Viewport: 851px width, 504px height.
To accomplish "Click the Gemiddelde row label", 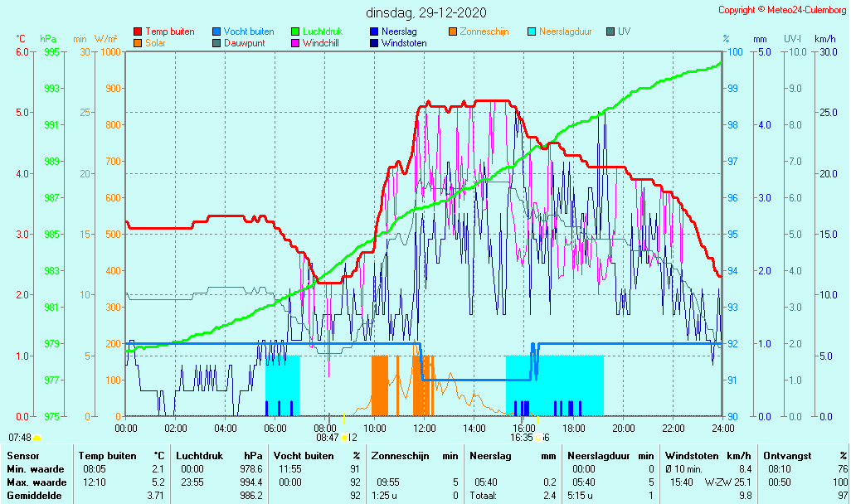I will click(x=32, y=496).
